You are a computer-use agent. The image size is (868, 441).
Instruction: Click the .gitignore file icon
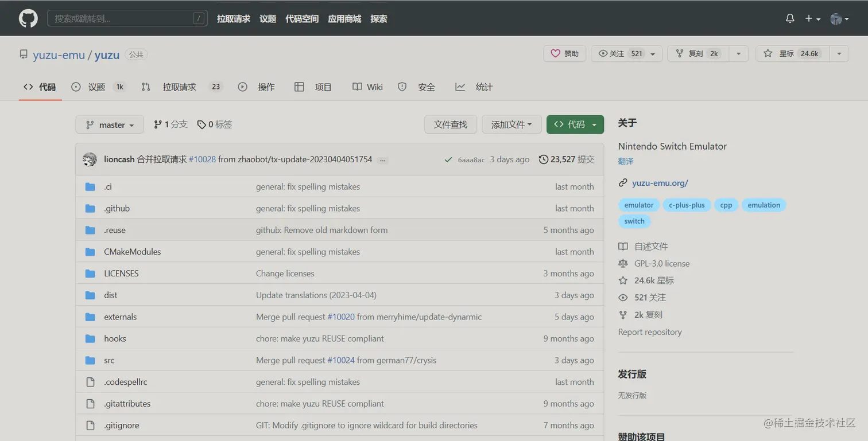(90, 426)
